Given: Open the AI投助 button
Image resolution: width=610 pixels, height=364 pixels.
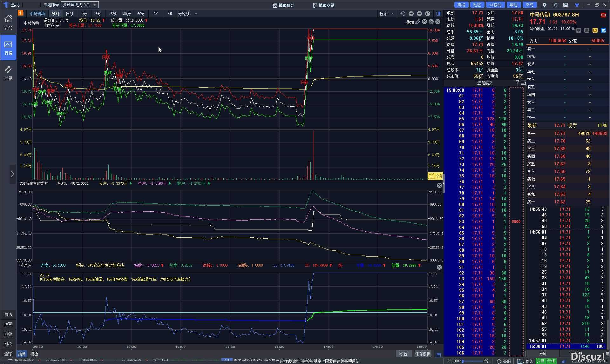Looking at the screenshot, I should coord(495,5).
